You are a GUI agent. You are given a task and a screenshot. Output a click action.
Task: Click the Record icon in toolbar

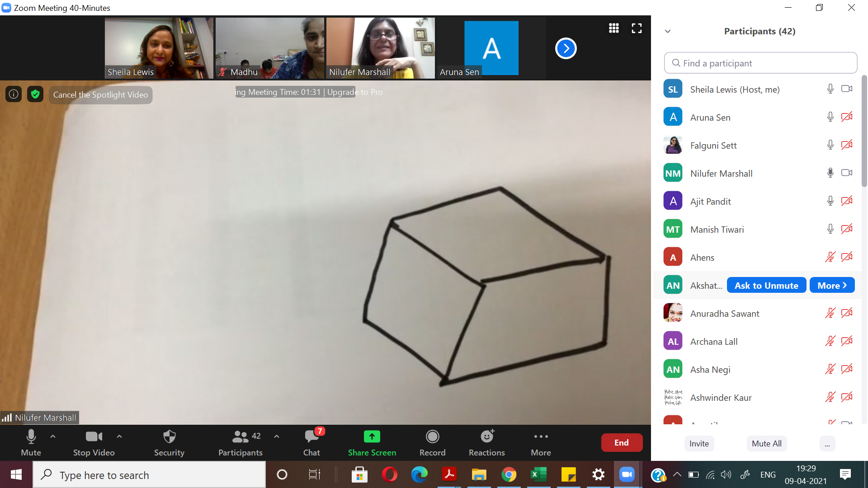tap(432, 437)
